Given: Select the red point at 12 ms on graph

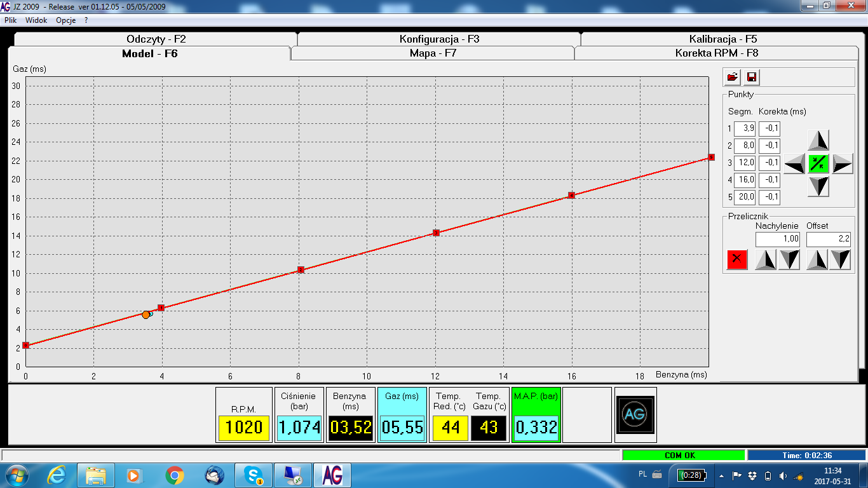Looking at the screenshot, I should (436, 233).
